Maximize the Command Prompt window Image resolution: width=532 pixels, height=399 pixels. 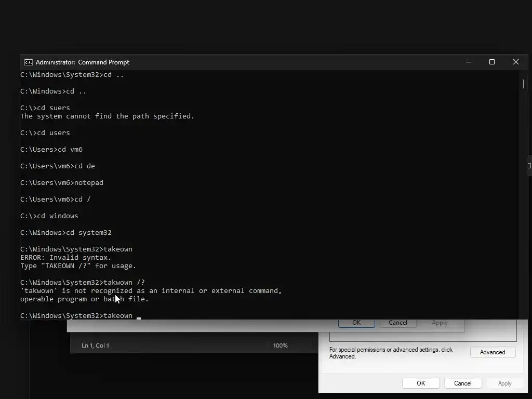[x=492, y=62]
